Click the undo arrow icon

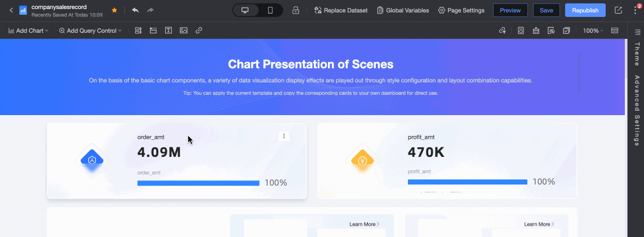pyautogui.click(x=135, y=10)
